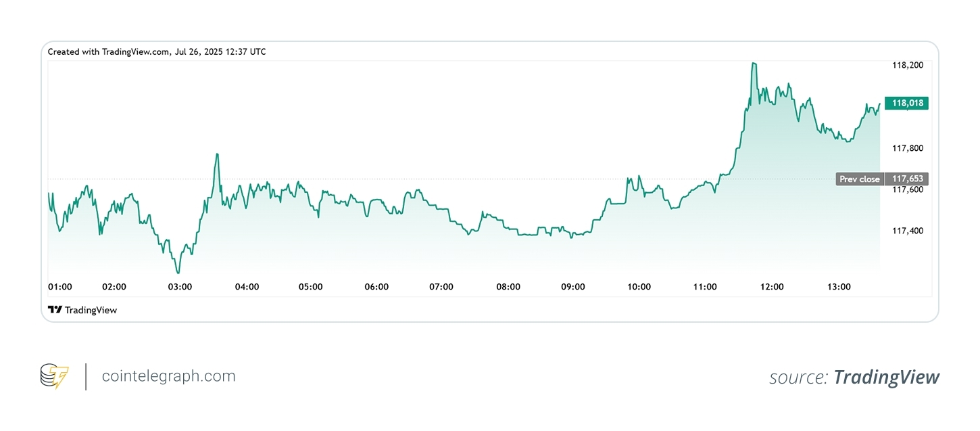The image size is (980, 431).
Task: Click the TradingView logo icon
Action: pyautogui.click(x=55, y=310)
